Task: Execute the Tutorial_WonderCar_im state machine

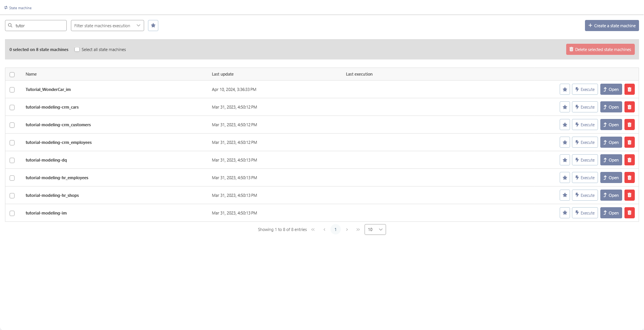Action: point(585,89)
